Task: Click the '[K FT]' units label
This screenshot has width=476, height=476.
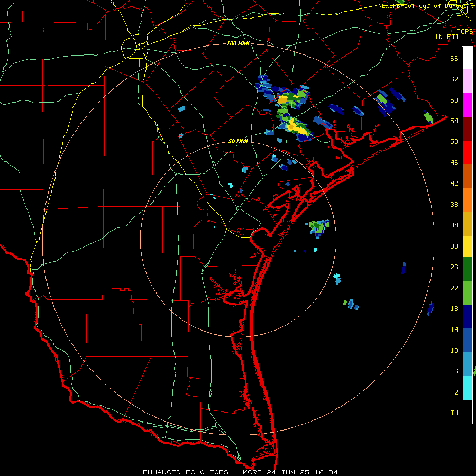Action: click(x=447, y=37)
